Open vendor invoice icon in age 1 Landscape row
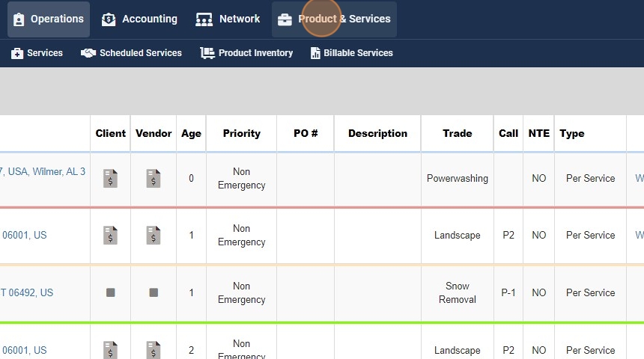Screen dimensions: 644x359 pos(154,235)
